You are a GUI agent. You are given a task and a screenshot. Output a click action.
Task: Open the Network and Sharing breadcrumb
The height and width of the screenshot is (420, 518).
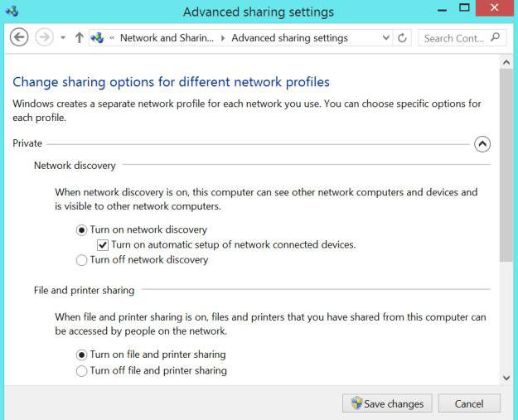coord(167,38)
